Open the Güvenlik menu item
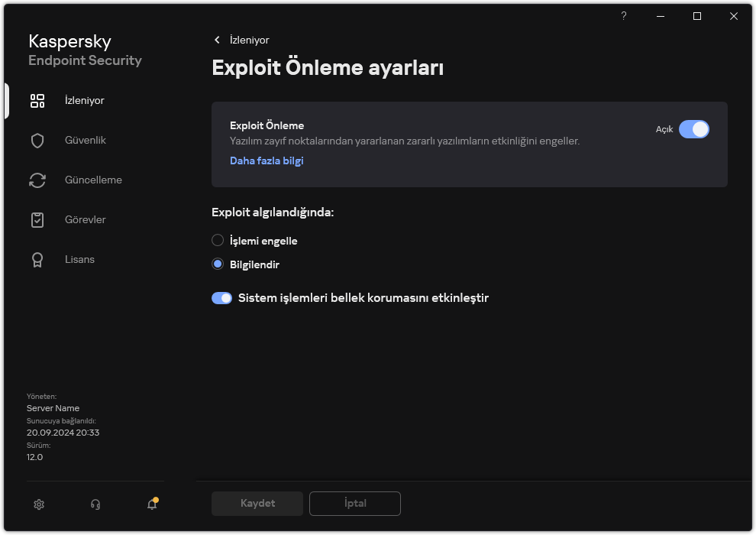The image size is (756, 535). point(86,141)
